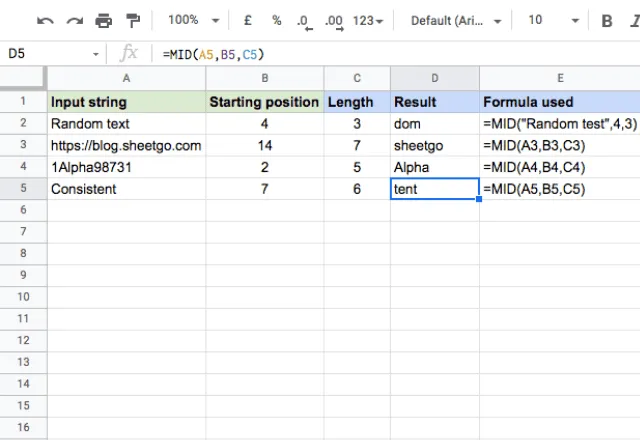Open the D5 name box dropdown arrow

point(96,54)
